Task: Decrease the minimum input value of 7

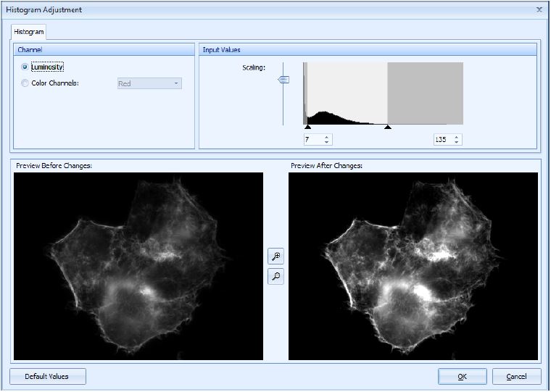Action: coord(327,142)
